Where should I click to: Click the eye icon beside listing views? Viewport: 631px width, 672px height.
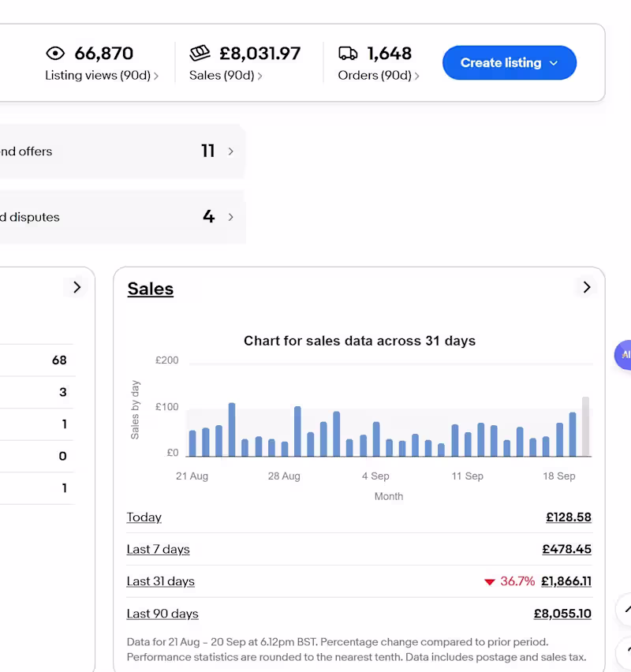(55, 54)
